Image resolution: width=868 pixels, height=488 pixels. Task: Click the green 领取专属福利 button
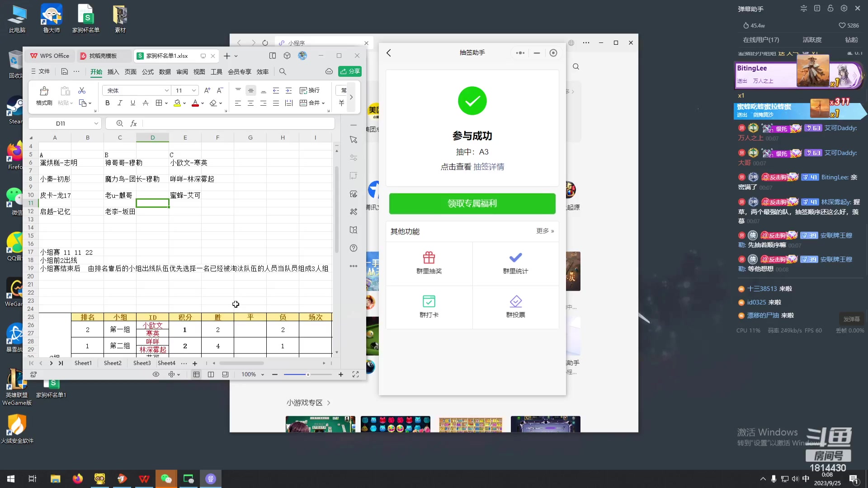click(472, 203)
